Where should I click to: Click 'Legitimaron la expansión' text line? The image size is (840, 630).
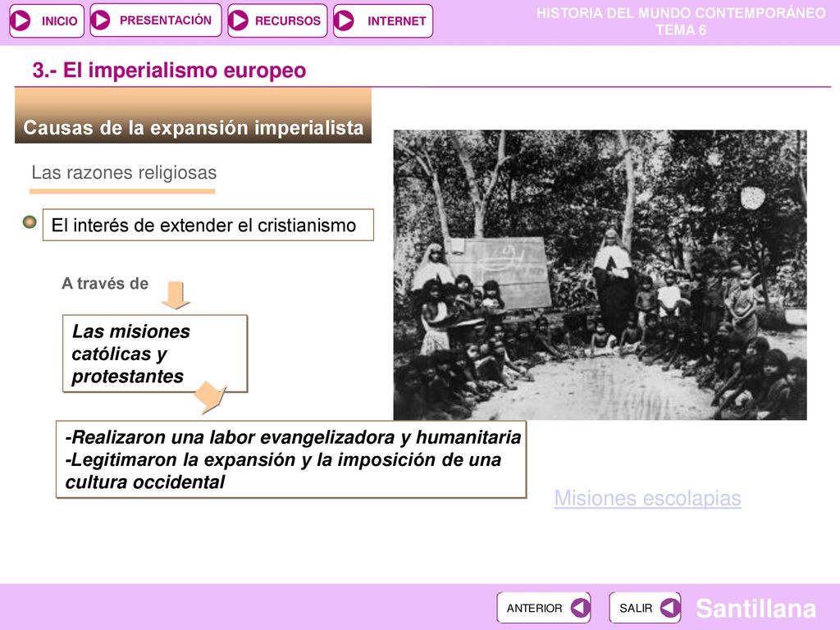[x=283, y=460]
